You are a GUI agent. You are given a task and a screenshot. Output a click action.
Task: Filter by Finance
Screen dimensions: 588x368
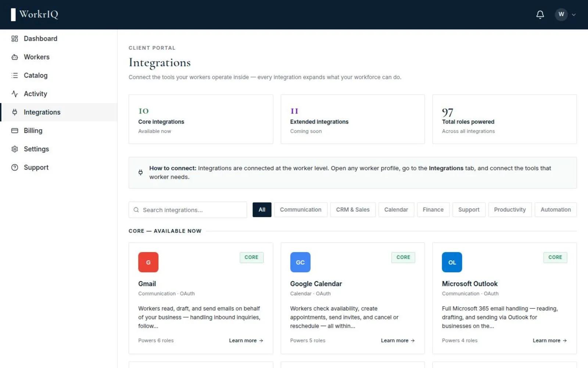pyautogui.click(x=433, y=210)
